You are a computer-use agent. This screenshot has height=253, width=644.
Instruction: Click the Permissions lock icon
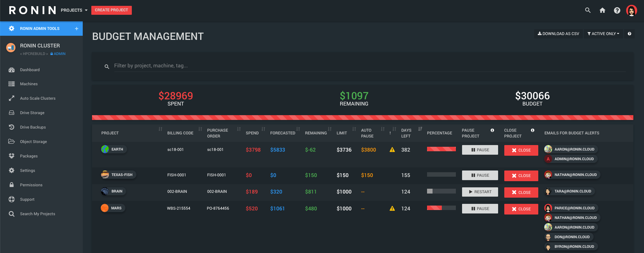coord(12,185)
